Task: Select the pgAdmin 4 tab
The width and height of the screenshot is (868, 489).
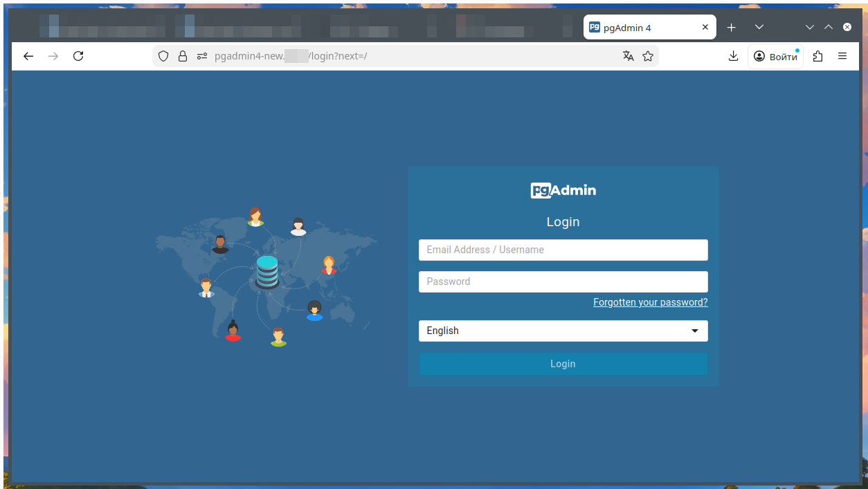Action: 640,28
